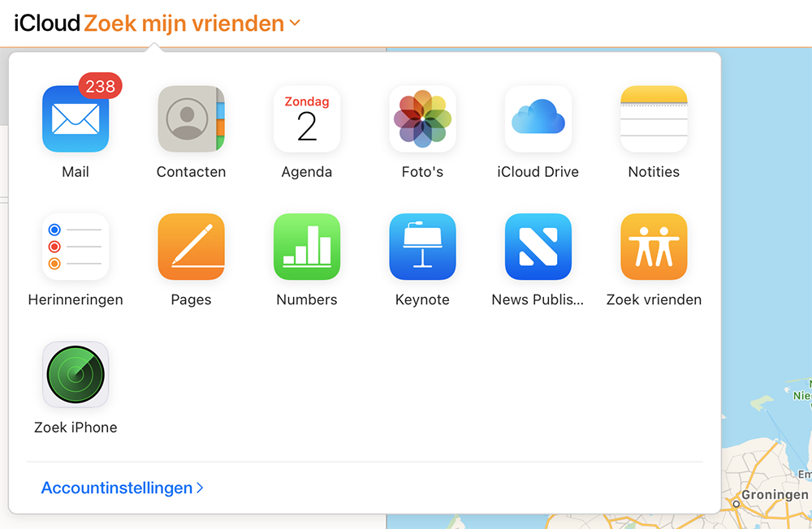Screen dimensions: 812x529
Task: Launch the Foto's app icon
Action: click(x=422, y=119)
